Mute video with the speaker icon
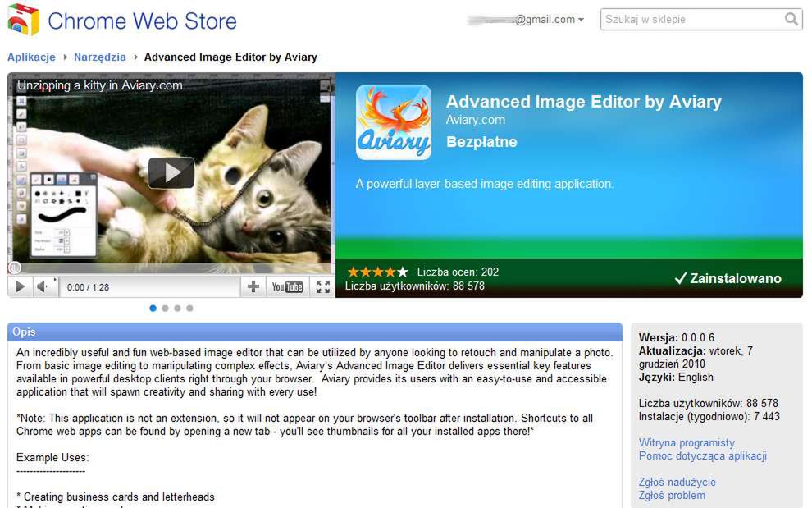This screenshot has width=812, height=508. pos(43,286)
